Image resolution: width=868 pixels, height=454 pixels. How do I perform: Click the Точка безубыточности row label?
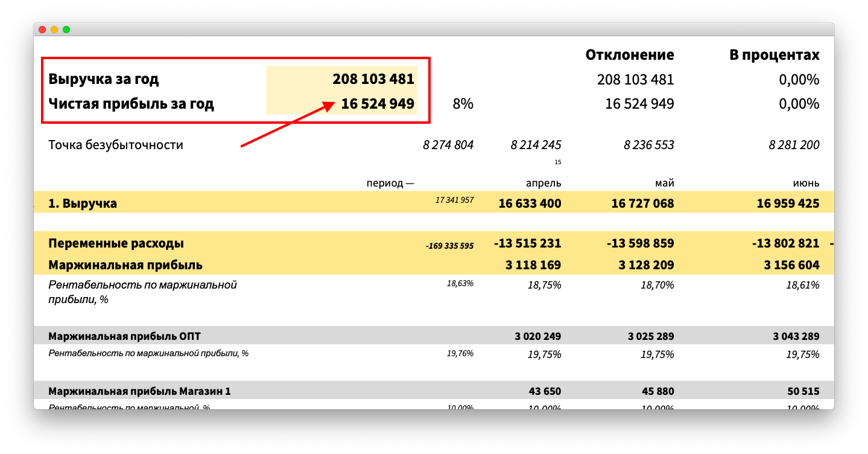116,145
